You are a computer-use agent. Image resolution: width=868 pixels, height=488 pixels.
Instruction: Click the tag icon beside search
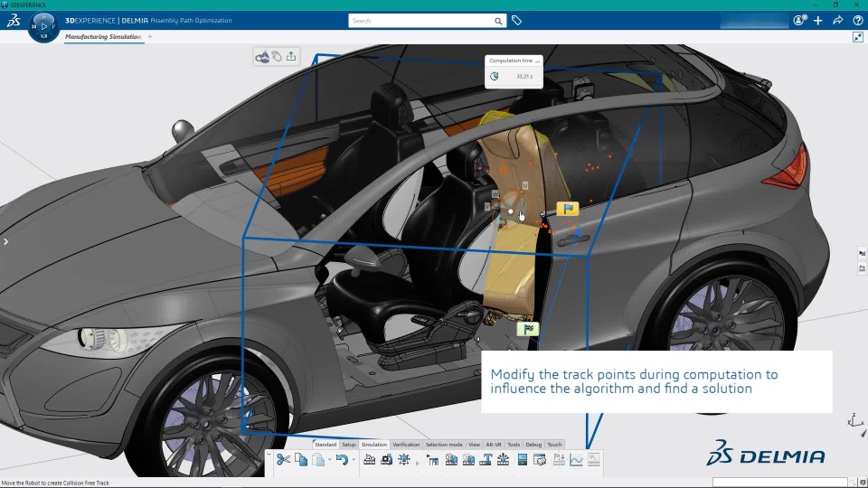click(516, 21)
